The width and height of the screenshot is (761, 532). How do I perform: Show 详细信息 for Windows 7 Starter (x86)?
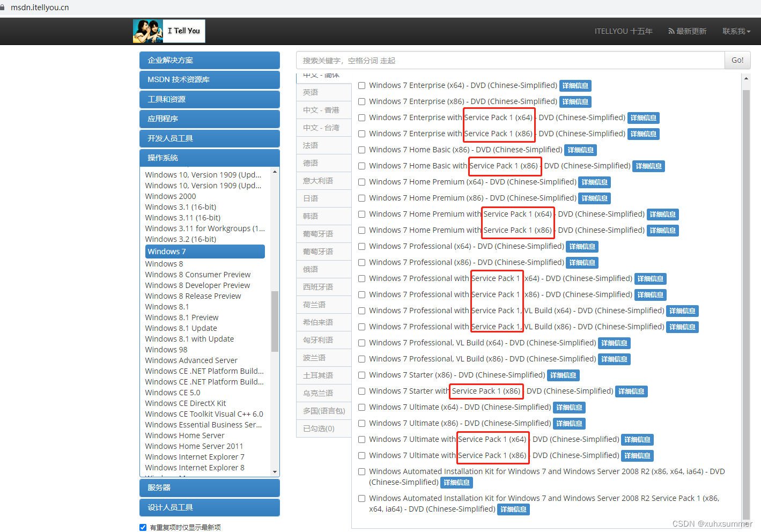[x=563, y=375]
